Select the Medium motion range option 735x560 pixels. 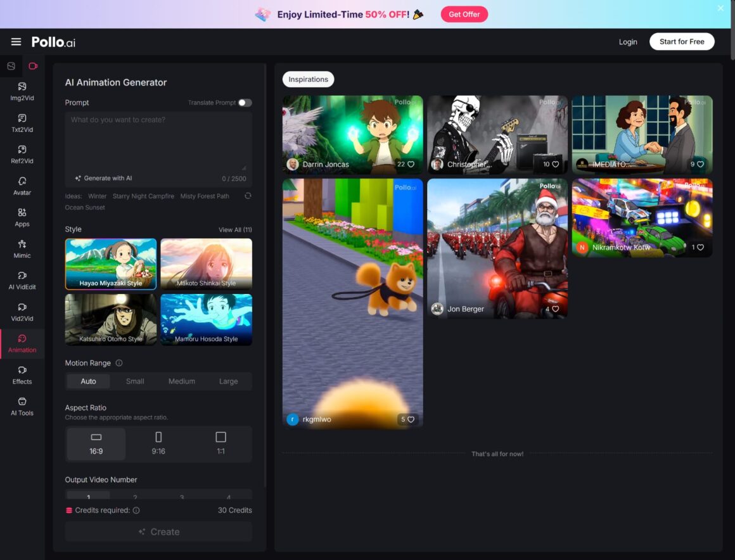[181, 381]
